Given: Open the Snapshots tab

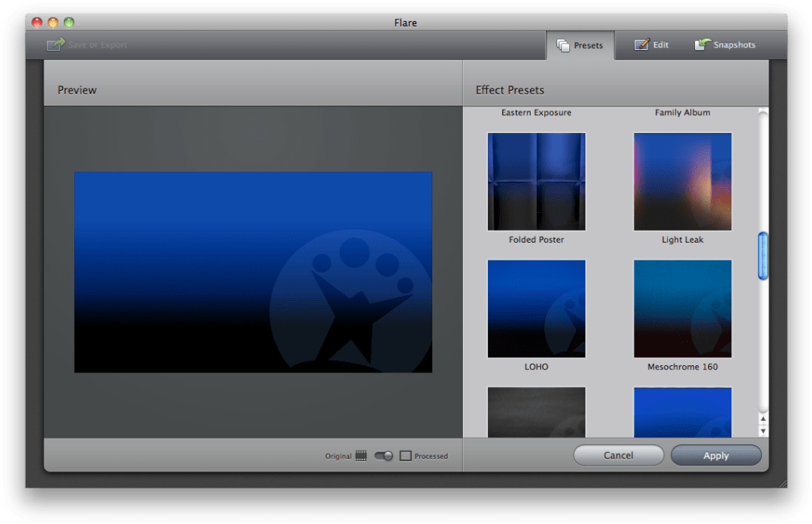Looking at the screenshot, I should click(x=725, y=45).
